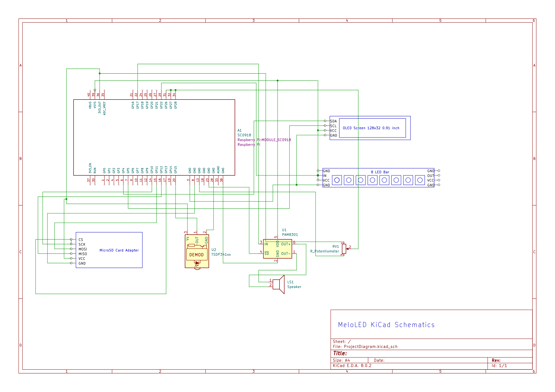Click the last LED in 8 LED Bar
This screenshot has width=555, height=392.
(x=420, y=180)
